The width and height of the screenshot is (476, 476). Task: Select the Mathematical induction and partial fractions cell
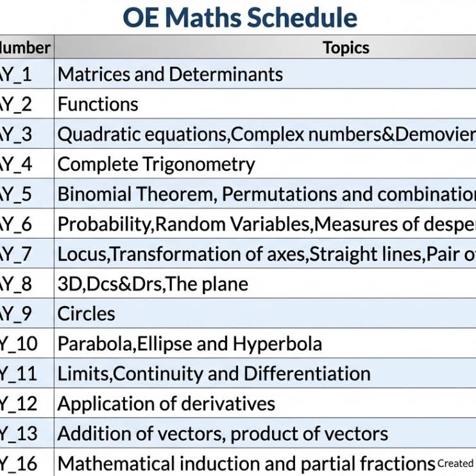coord(246,463)
